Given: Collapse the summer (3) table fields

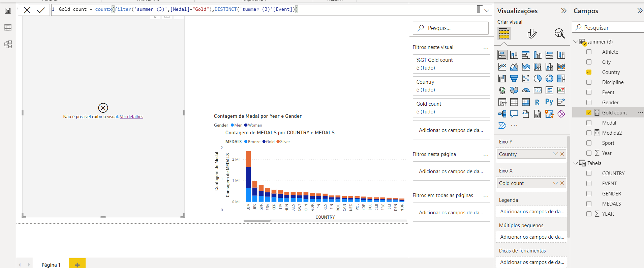Looking at the screenshot, I should click(x=576, y=42).
